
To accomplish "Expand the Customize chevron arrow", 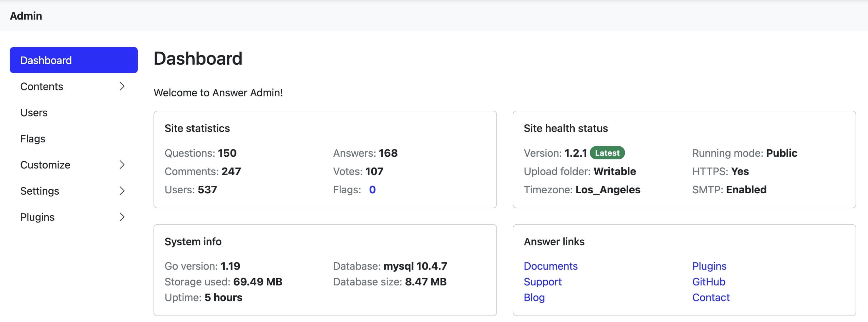I will coord(122,165).
